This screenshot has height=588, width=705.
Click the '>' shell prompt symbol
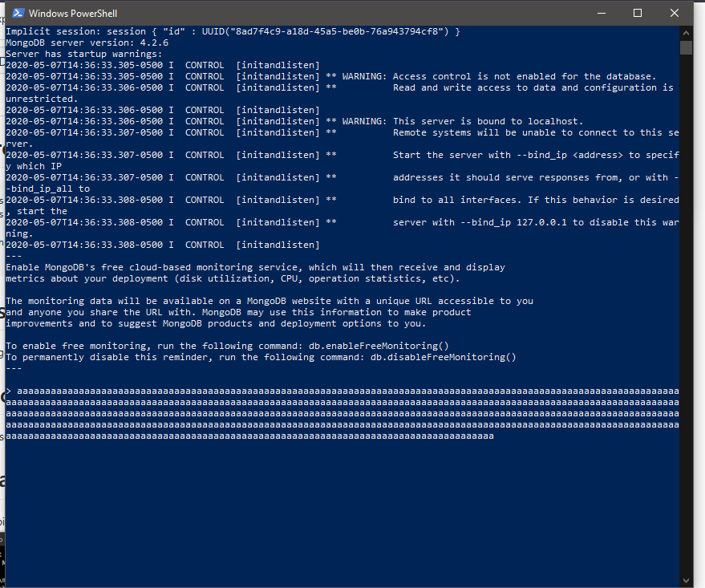tap(9, 391)
